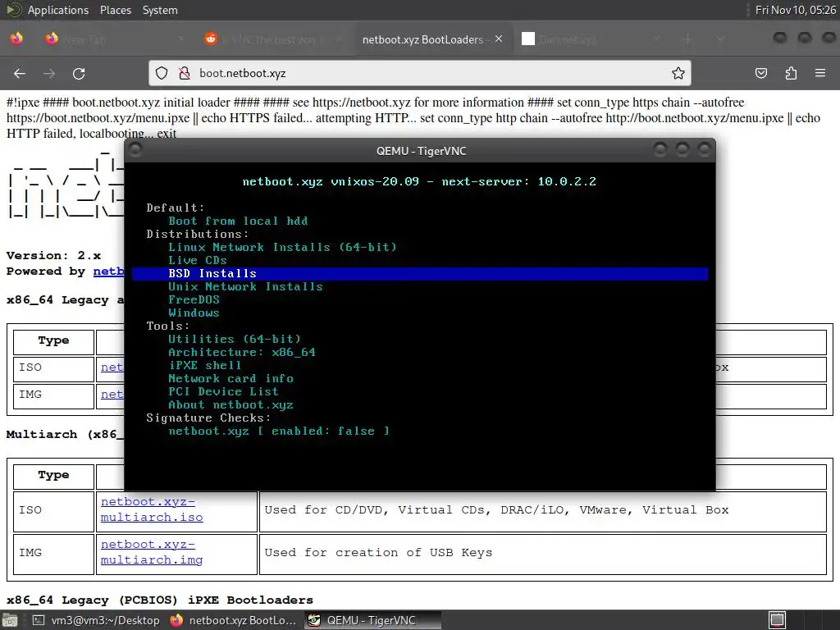Open vm3@vm3:~/Desktop terminal in taskbar
The image size is (840, 630).
tap(97, 620)
